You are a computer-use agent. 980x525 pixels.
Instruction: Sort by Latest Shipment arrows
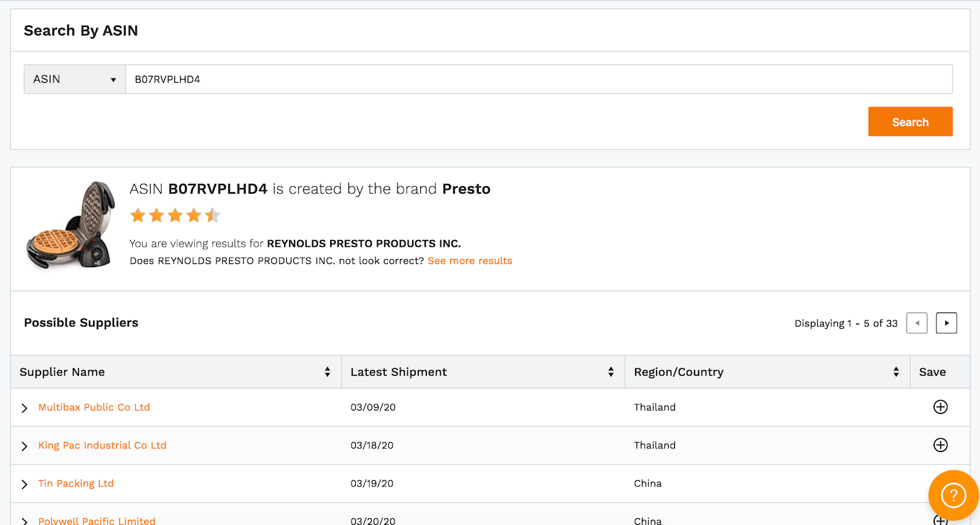[x=611, y=372]
